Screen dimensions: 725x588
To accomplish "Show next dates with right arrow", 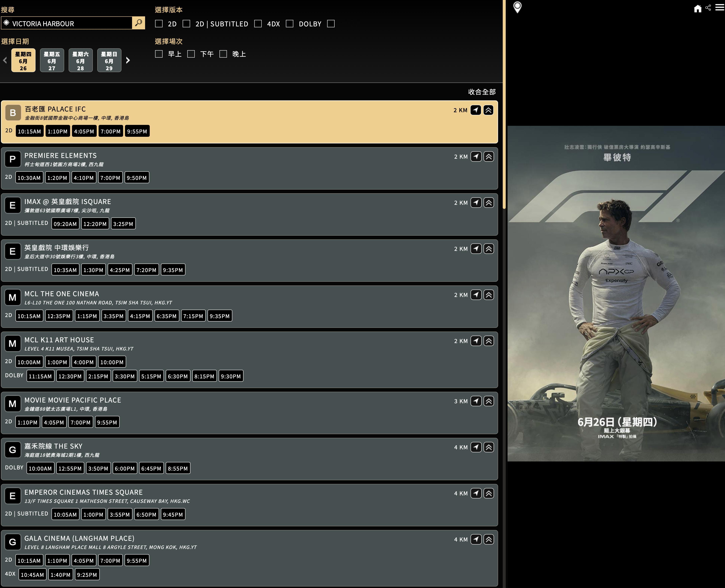I will 128,60.
